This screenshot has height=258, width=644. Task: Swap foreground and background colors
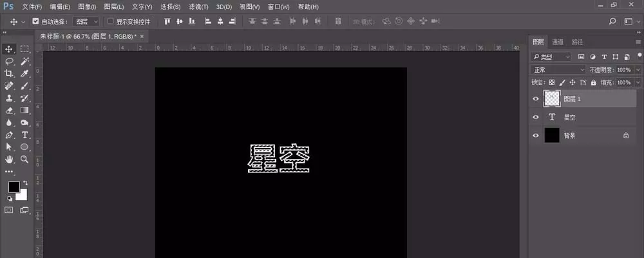click(26, 183)
